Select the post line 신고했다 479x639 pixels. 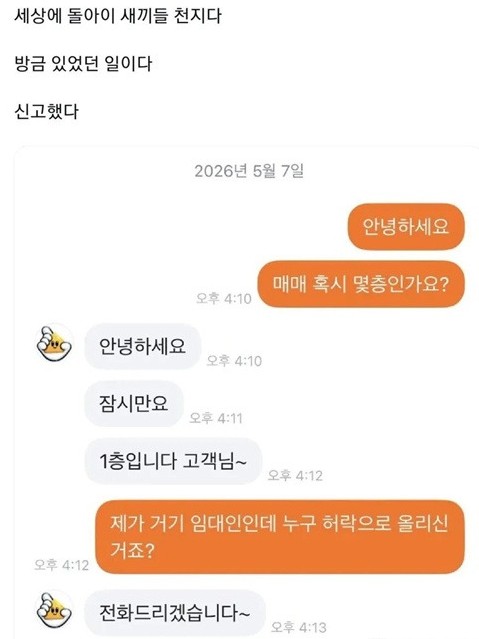pyautogui.click(x=46, y=111)
